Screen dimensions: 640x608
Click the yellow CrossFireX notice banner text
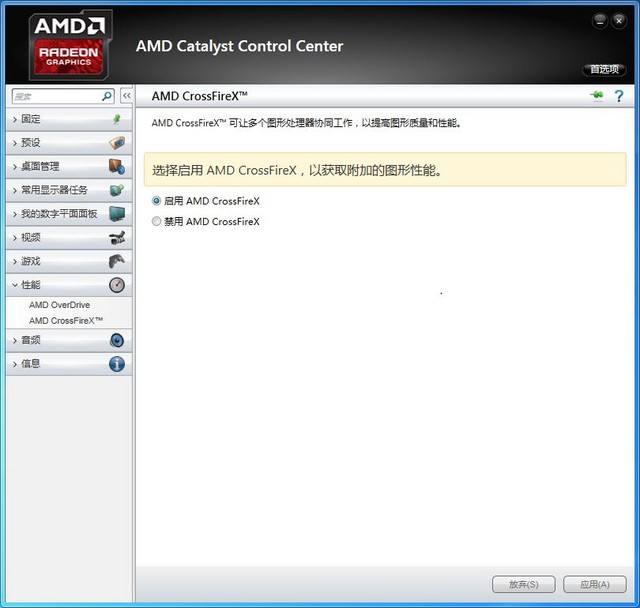tap(297, 170)
